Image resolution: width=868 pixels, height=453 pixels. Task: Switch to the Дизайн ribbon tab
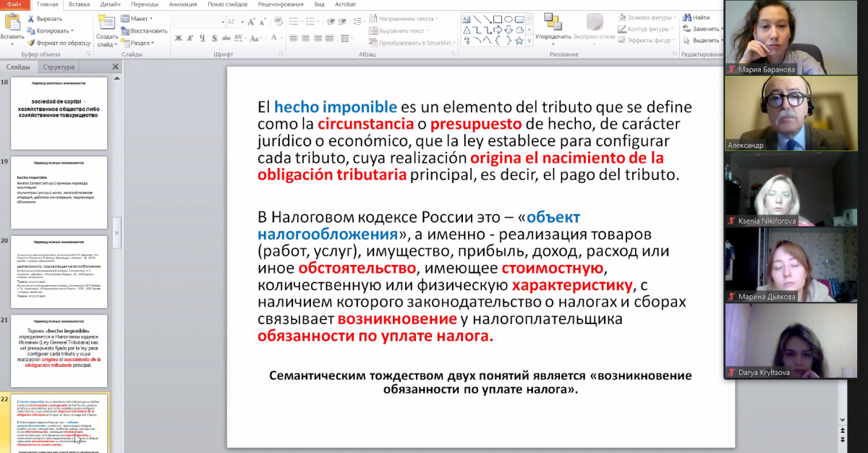coord(111,4)
